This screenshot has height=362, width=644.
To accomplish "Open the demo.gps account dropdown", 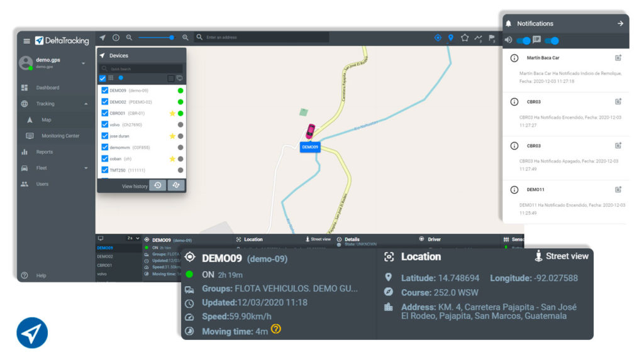I will pos(84,63).
